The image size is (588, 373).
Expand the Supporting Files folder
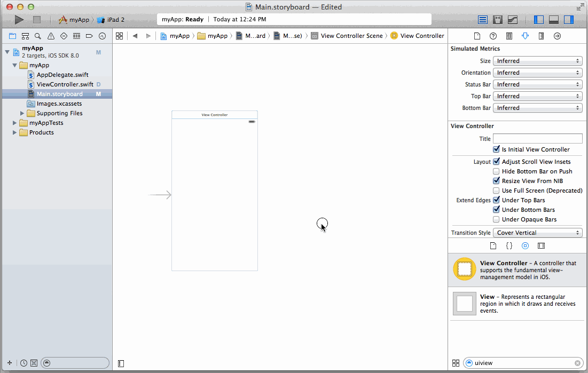[x=22, y=113]
